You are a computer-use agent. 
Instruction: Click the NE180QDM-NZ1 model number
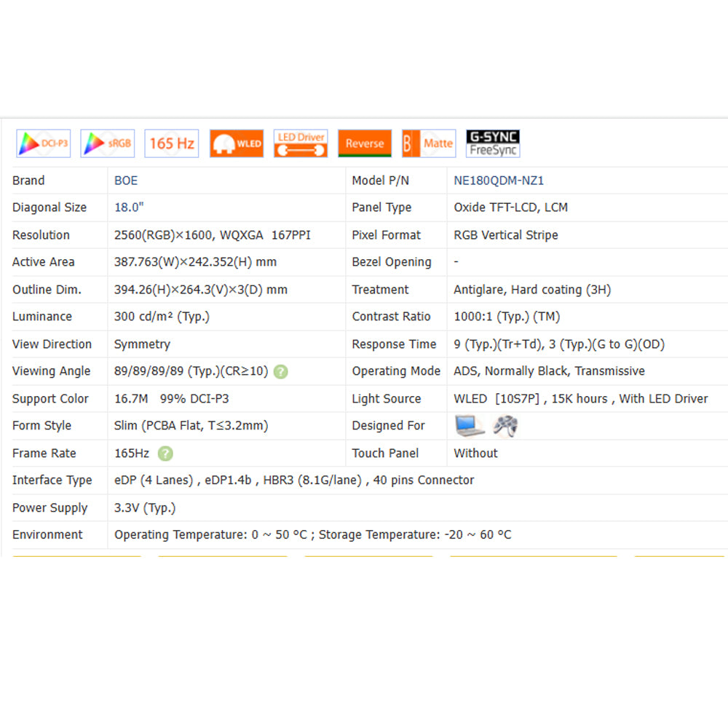pos(499,181)
